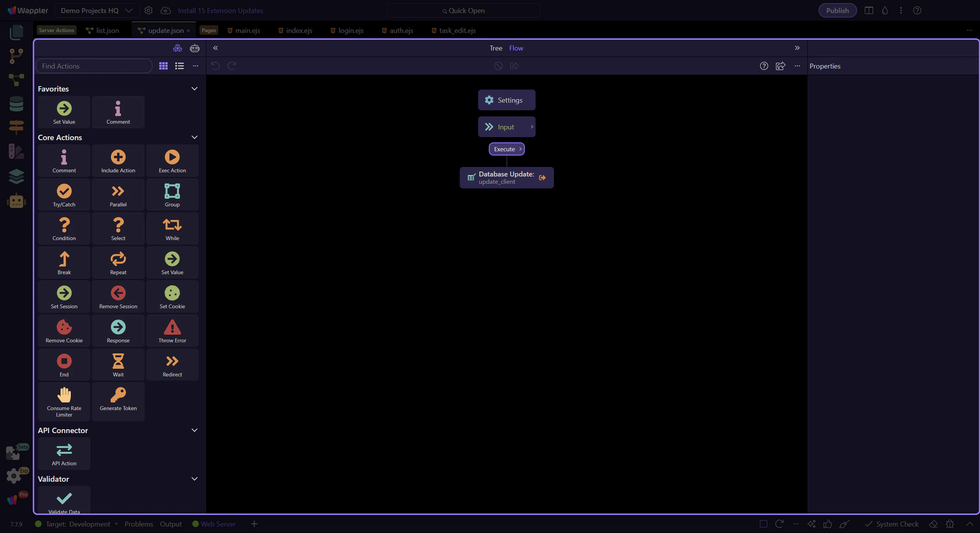Switch workflow to Flow view
Image resolution: width=980 pixels, height=533 pixels.
(x=516, y=48)
